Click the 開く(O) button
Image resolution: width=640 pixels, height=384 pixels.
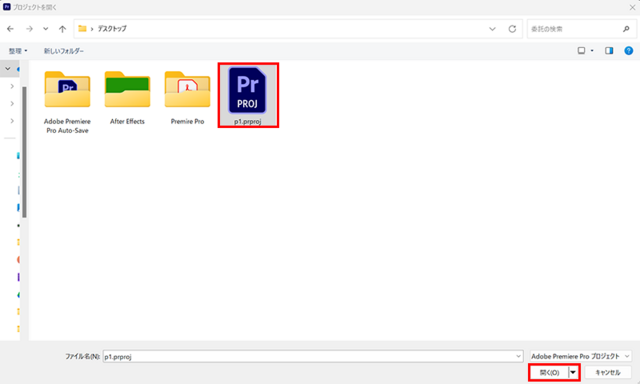[x=549, y=373]
